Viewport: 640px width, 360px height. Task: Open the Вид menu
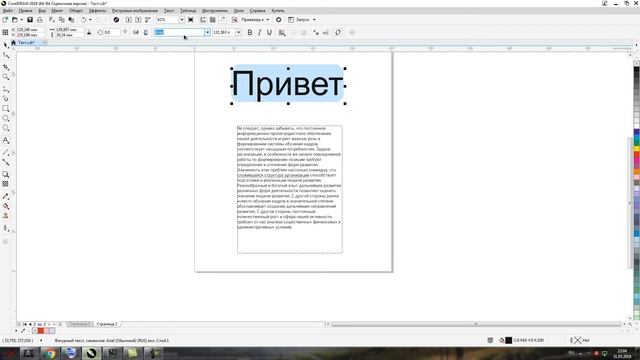(x=42, y=11)
